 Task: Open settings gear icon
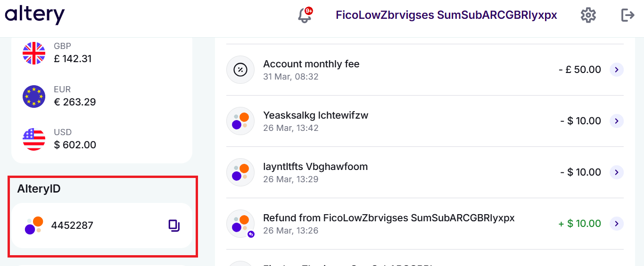(x=588, y=15)
